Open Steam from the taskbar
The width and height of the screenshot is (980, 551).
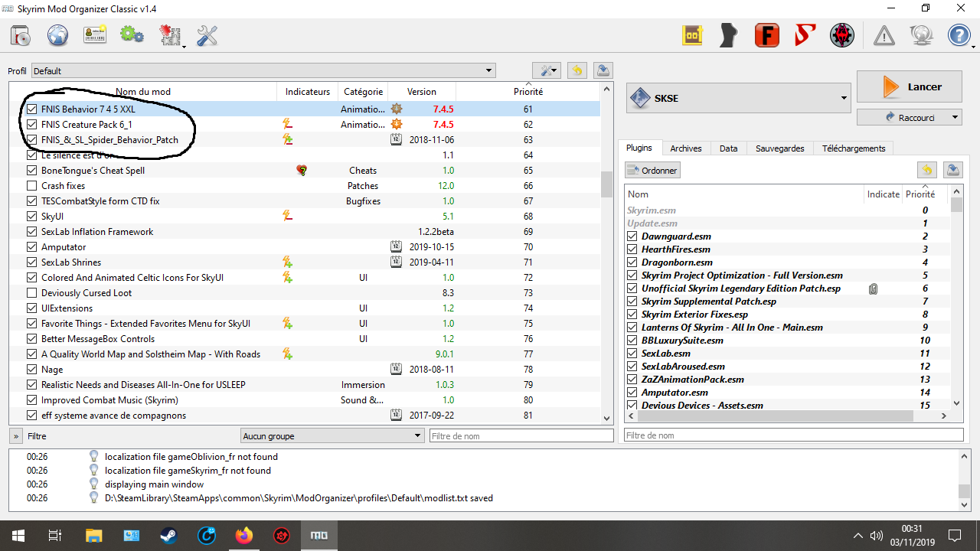pyautogui.click(x=168, y=536)
